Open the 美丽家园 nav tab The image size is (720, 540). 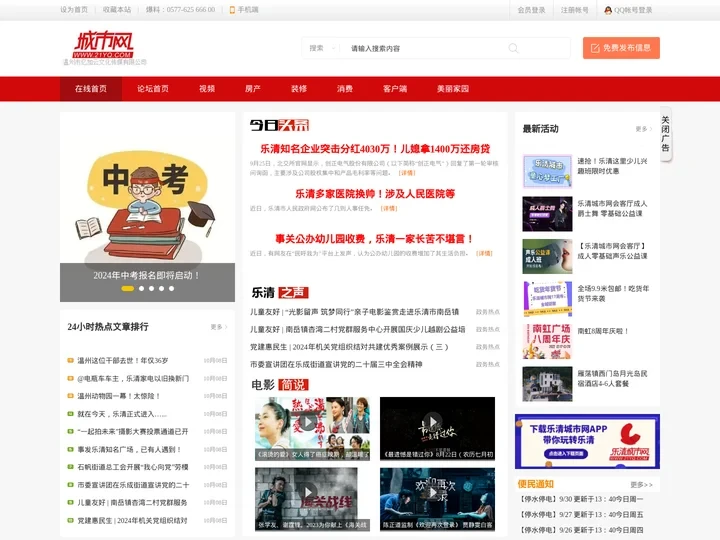point(453,89)
